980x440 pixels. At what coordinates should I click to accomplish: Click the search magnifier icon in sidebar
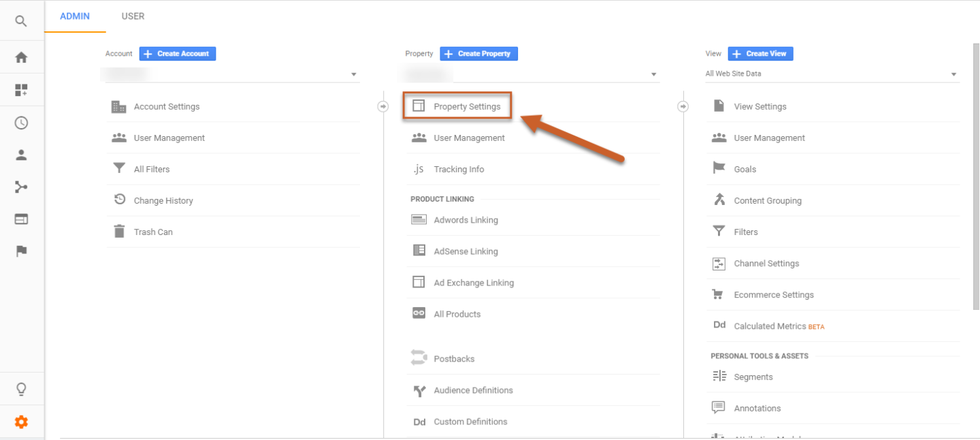point(21,21)
